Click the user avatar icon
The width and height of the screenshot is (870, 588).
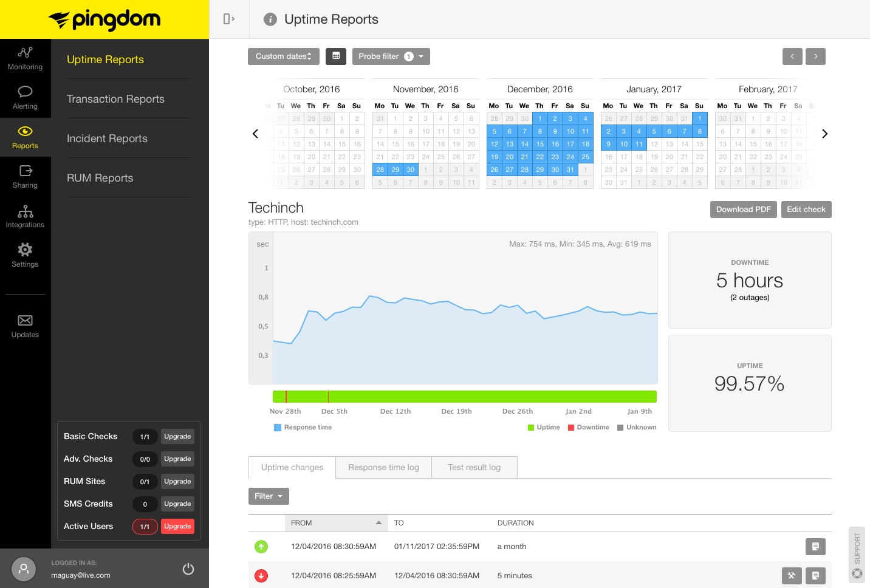pyautogui.click(x=24, y=569)
